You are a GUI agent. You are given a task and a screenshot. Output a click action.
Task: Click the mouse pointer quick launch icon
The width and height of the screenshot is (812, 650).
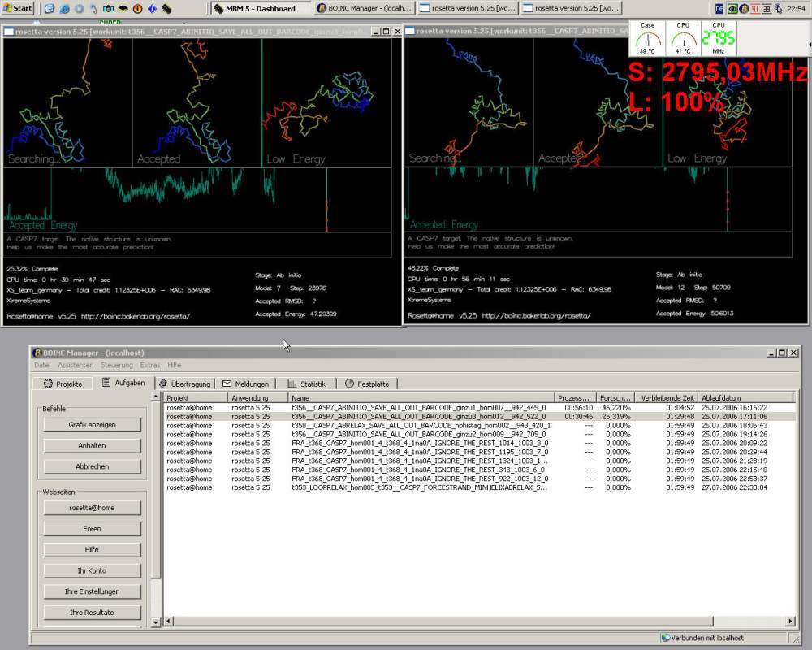[93, 8]
